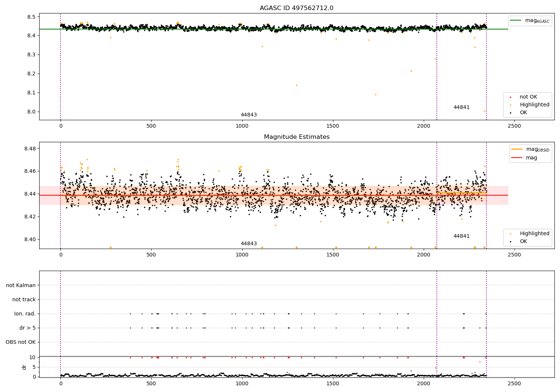The image size is (560, 392).
Task: Click the title 'AGASC ID 497562712.0'
Action: pos(296,8)
